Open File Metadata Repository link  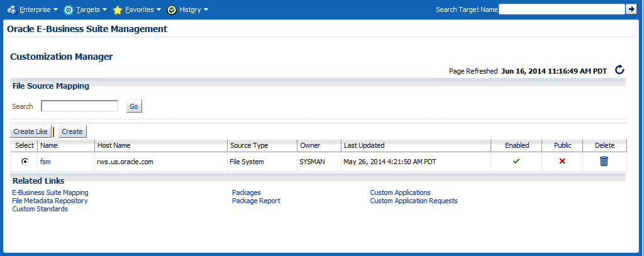click(50, 201)
